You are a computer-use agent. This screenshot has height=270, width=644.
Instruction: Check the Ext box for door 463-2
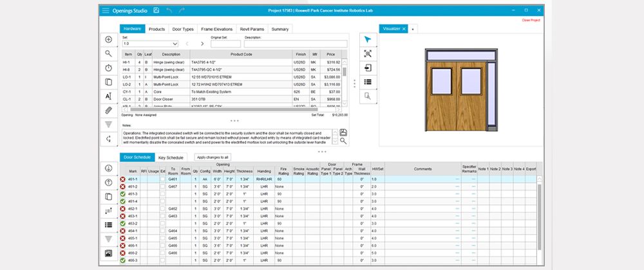[162, 223]
